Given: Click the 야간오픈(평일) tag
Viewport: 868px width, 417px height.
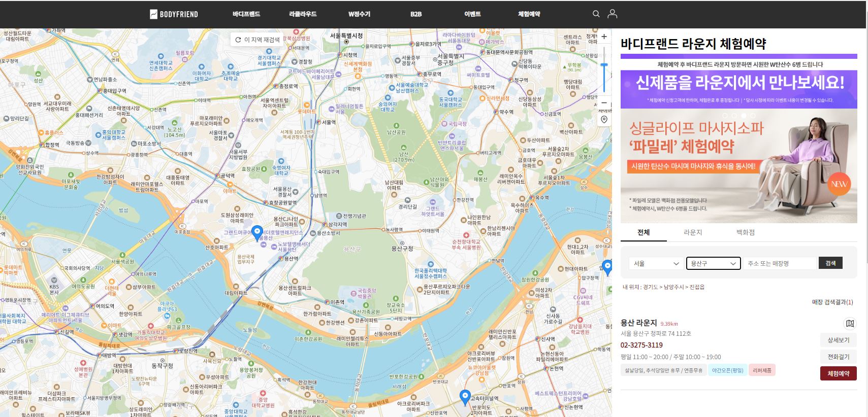Looking at the screenshot, I should (727, 370).
